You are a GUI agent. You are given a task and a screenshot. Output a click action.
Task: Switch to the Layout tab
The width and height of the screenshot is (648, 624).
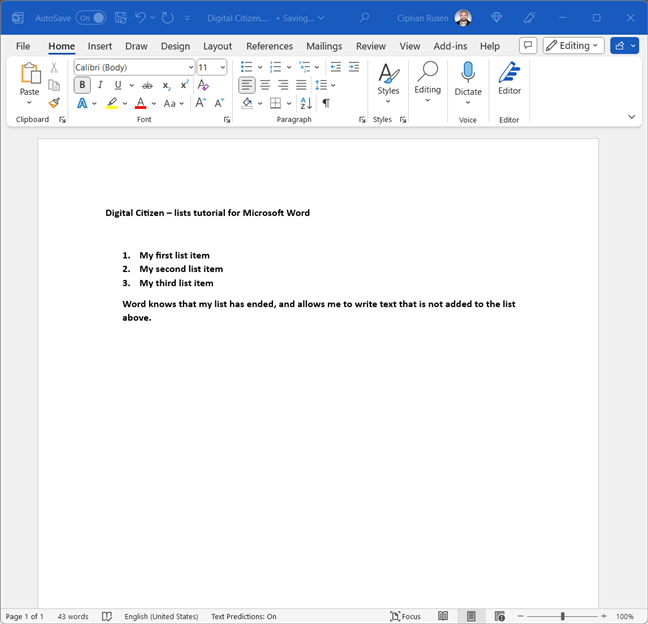tap(217, 46)
